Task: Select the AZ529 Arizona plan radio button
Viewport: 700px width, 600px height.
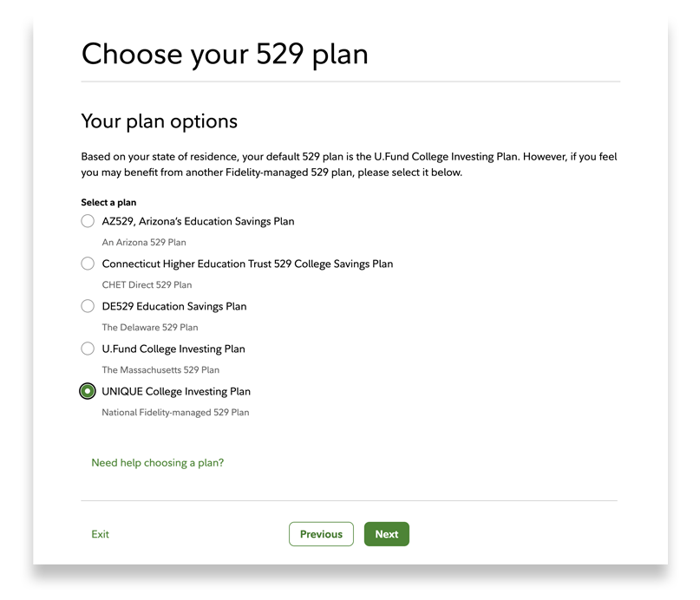Action: pos(88,221)
